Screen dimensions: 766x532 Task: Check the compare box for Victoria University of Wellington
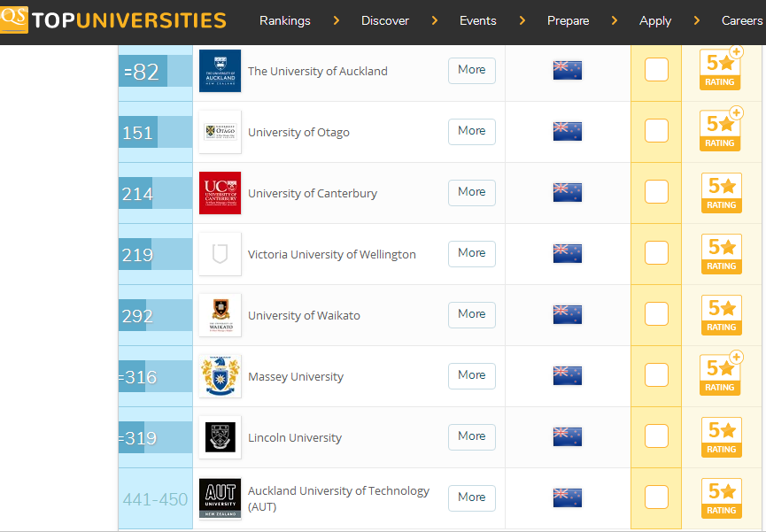[656, 253]
